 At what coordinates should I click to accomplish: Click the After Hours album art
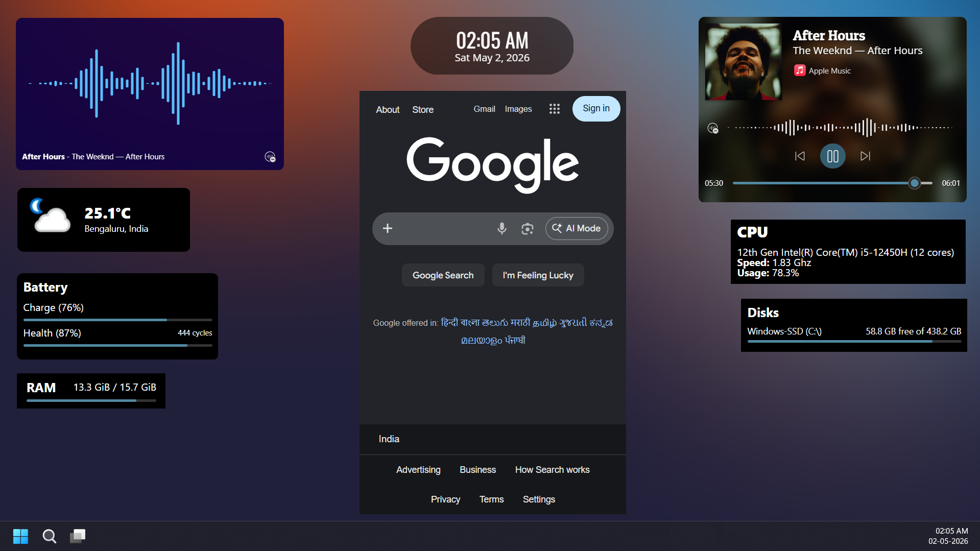click(x=743, y=62)
